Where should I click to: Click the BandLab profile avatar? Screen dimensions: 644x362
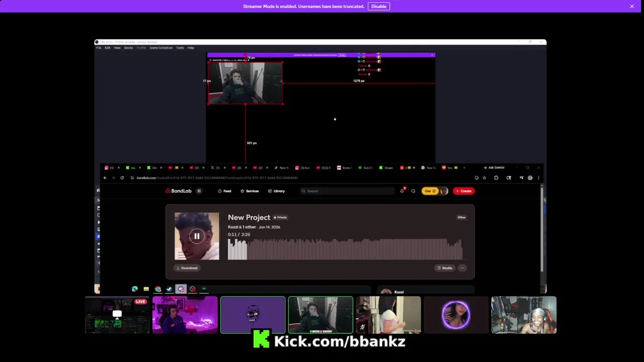point(443,191)
